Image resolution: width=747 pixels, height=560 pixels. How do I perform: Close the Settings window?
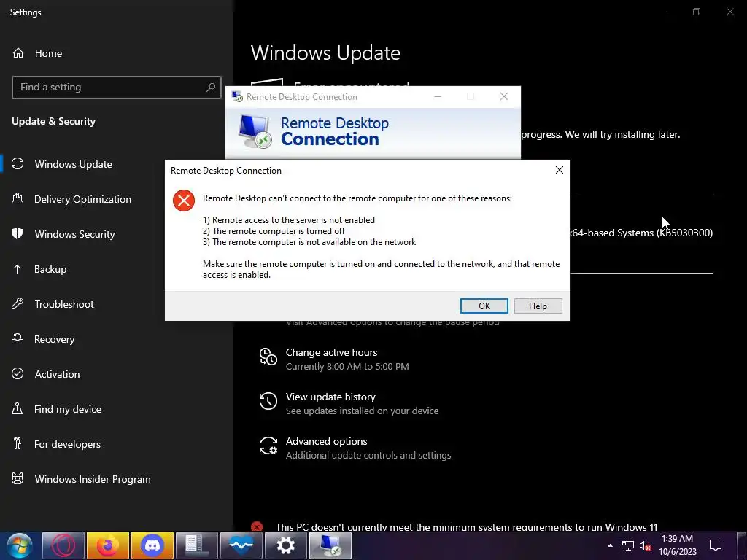[x=729, y=12]
